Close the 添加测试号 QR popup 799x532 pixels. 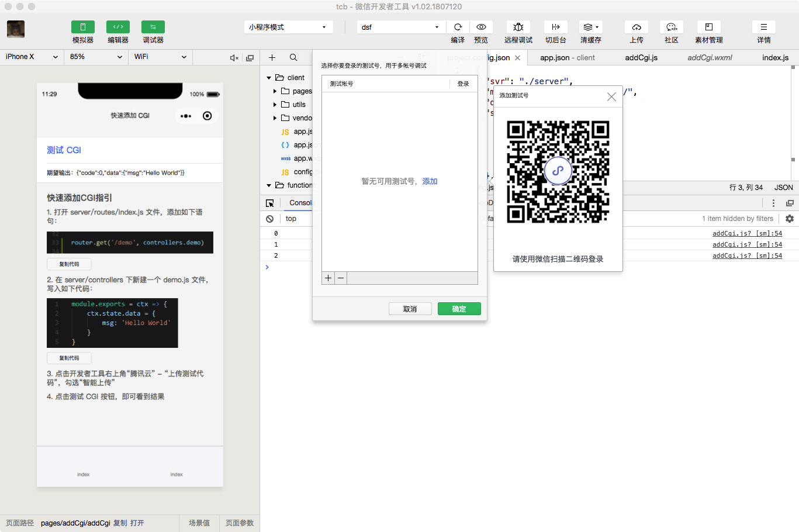point(611,97)
